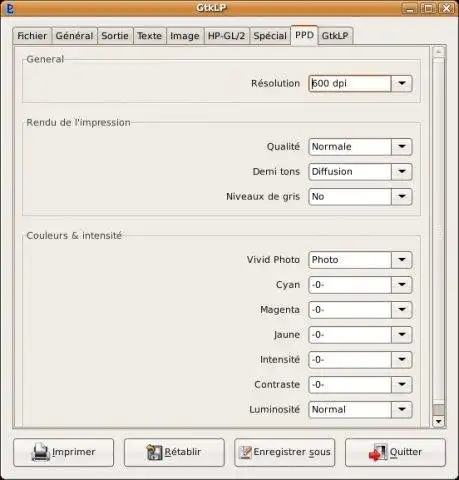Open the Intensité dropdown arrow

pos(402,360)
